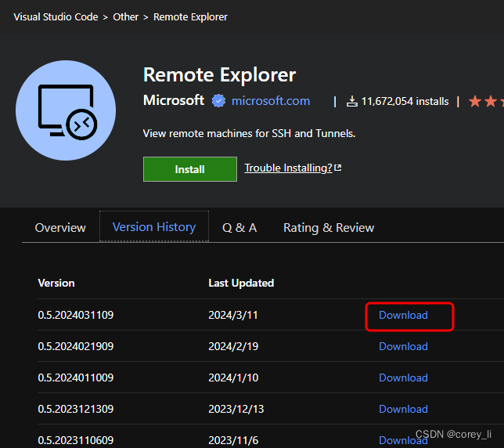Image resolution: width=504 pixels, height=448 pixels.
Task: Click the date 2024/3/11
Action: tap(233, 315)
